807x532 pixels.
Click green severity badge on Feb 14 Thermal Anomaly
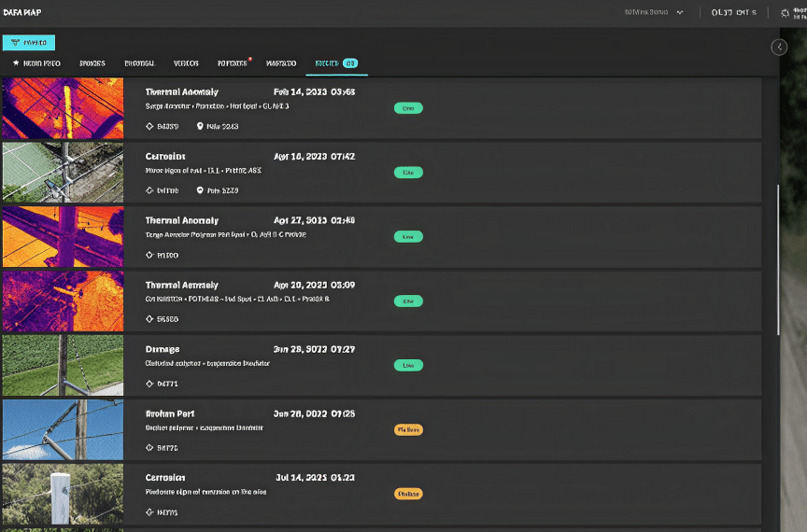pos(408,108)
